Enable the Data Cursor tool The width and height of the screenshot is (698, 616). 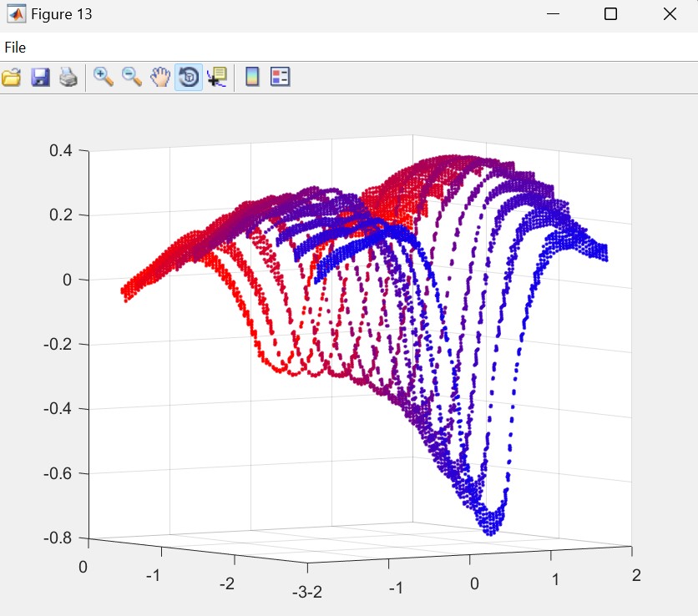pos(216,78)
